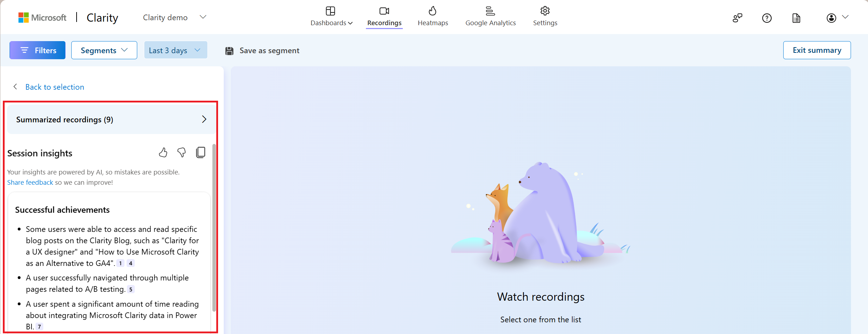Click the insight about A/B testing pages
Viewport: 868px width, 334px height.
(107, 283)
